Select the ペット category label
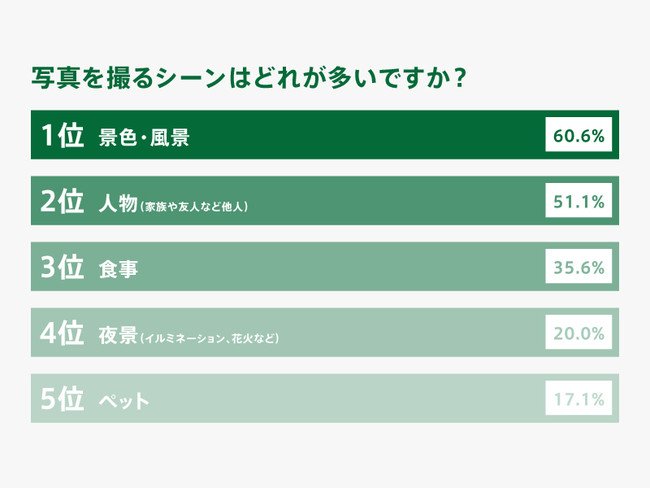The height and width of the screenshot is (488, 650). [x=125, y=400]
